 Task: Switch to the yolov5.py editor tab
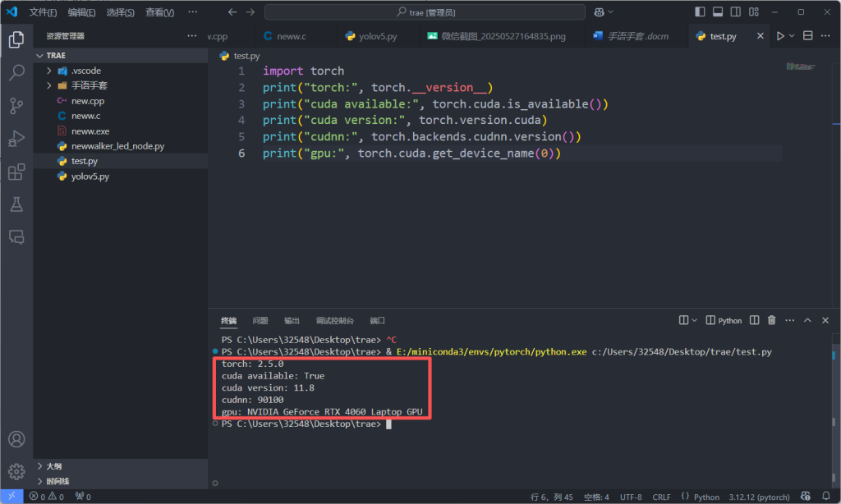pos(376,36)
